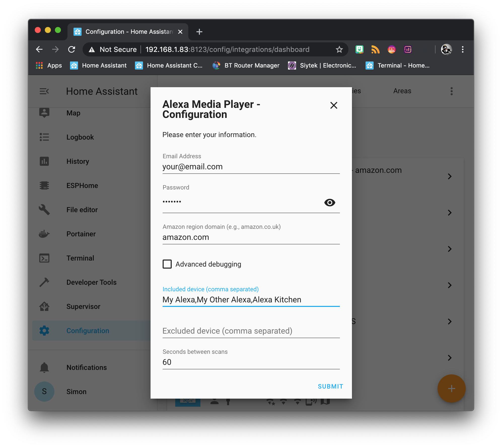Switch to the Areas tab
502x448 pixels.
click(x=402, y=91)
